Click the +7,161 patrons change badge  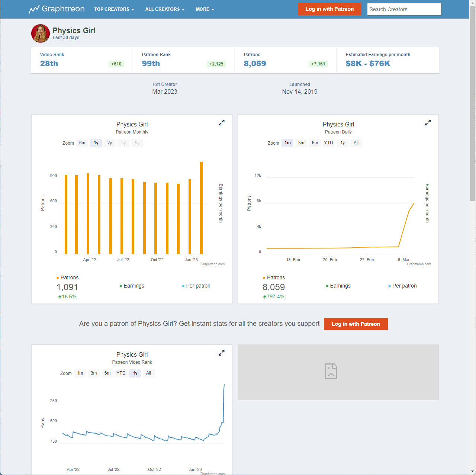[318, 64]
